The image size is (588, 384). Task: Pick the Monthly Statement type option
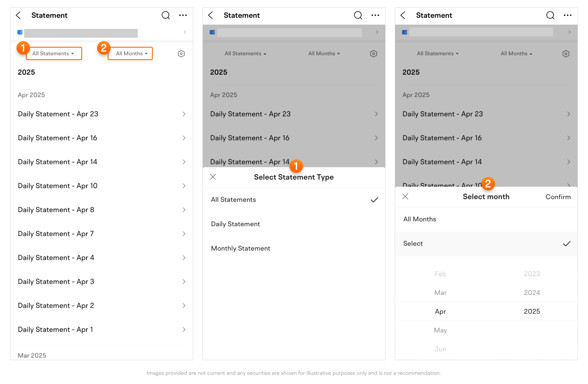click(x=241, y=249)
